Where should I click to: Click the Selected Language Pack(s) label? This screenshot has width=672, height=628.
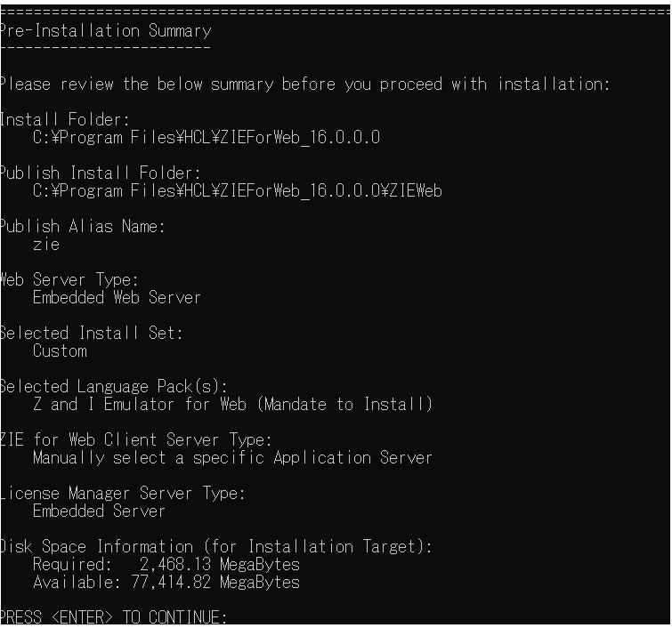click(x=113, y=387)
